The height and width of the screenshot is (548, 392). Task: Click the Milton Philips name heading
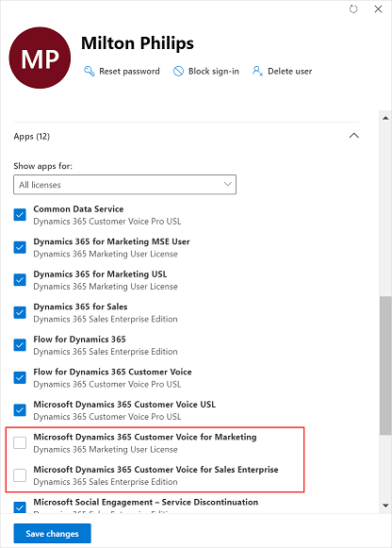138,43
